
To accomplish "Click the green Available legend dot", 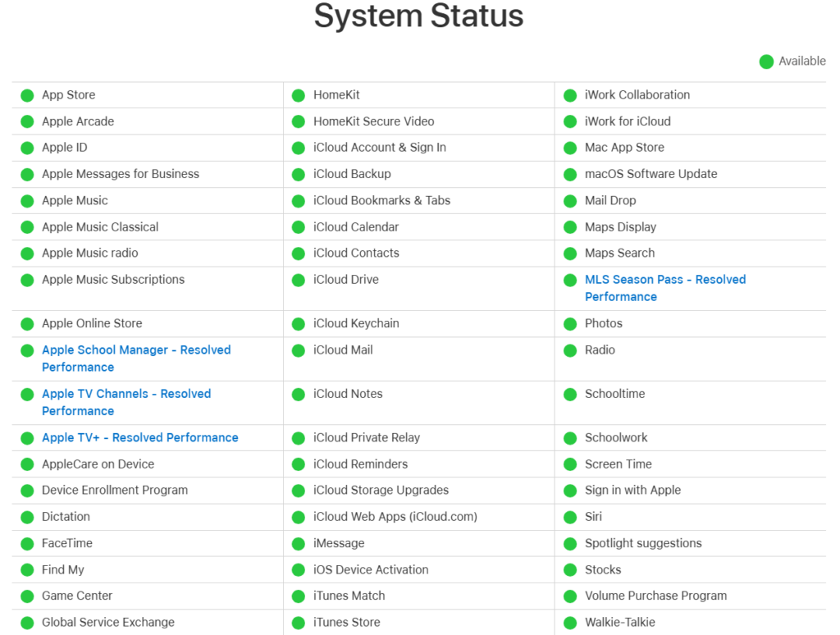I will pos(766,62).
